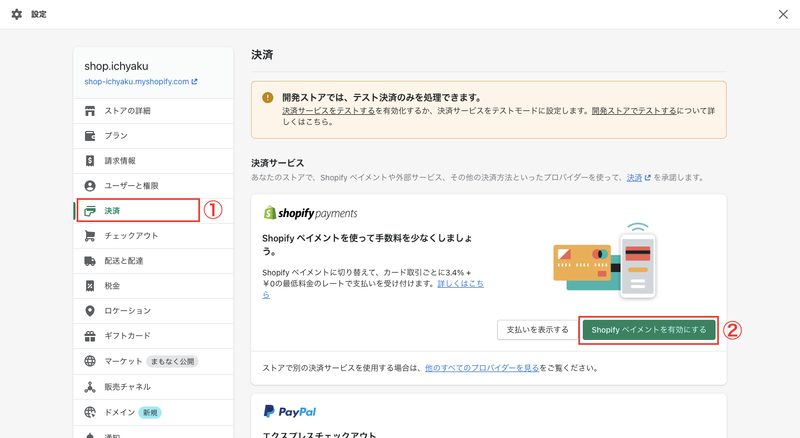Open the マーケット settings section

[153, 361]
